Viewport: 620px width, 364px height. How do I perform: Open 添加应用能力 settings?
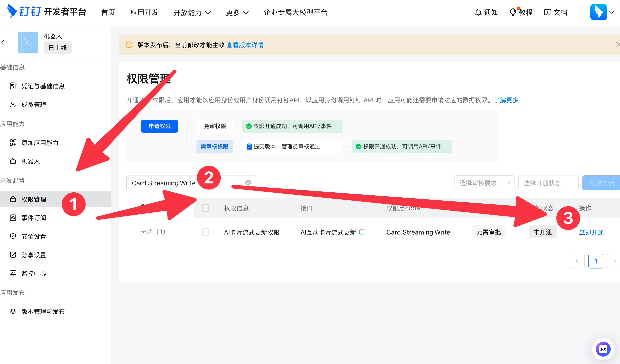pyautogui.click(x=40, y=142)
